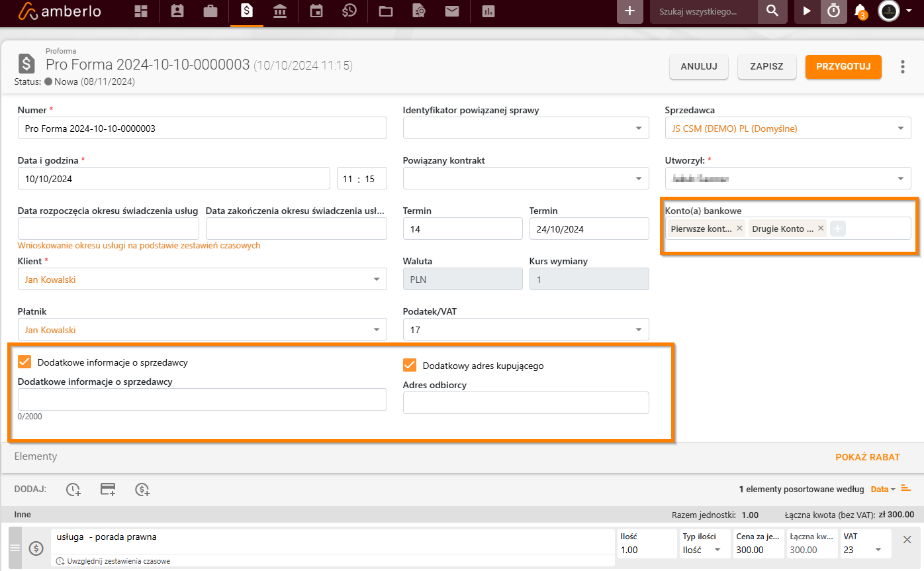Open the invoices dollar-document icon in top bar
924x571 pixels.
pos(247,11)
